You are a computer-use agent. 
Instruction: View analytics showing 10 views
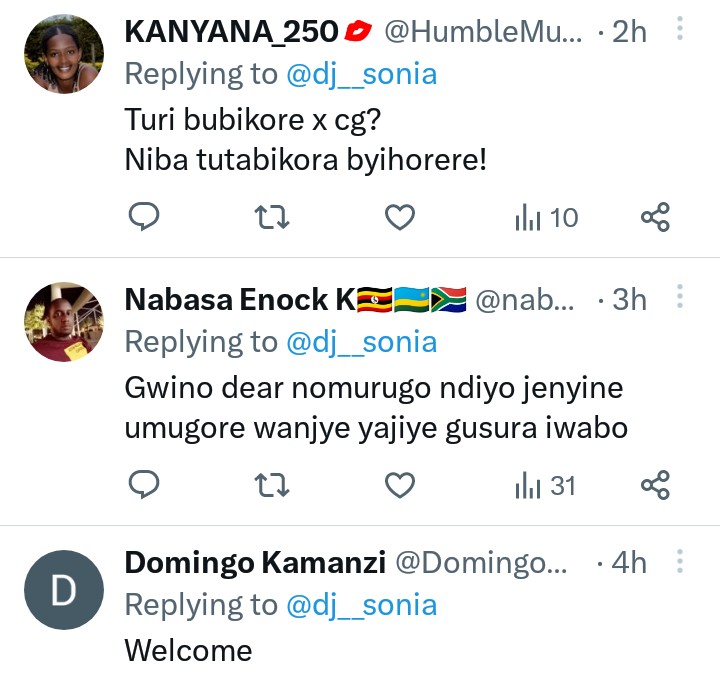click(546, 216)
